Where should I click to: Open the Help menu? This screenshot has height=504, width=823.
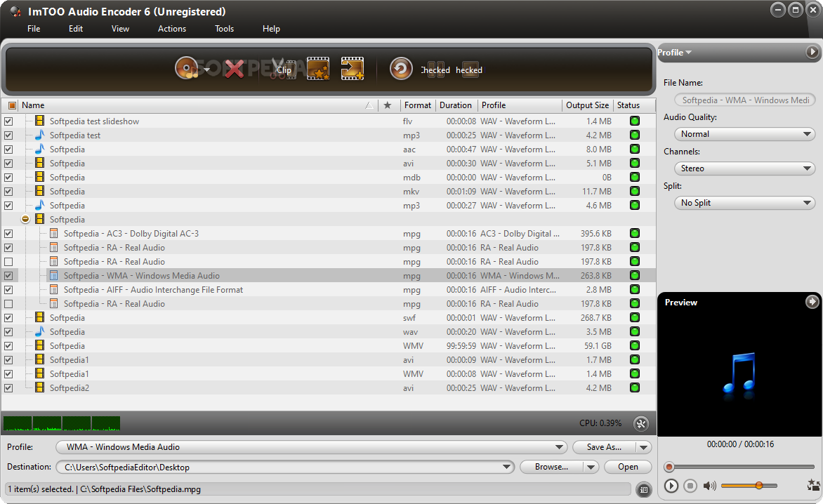pyautogui.click(x=271, y=28)
